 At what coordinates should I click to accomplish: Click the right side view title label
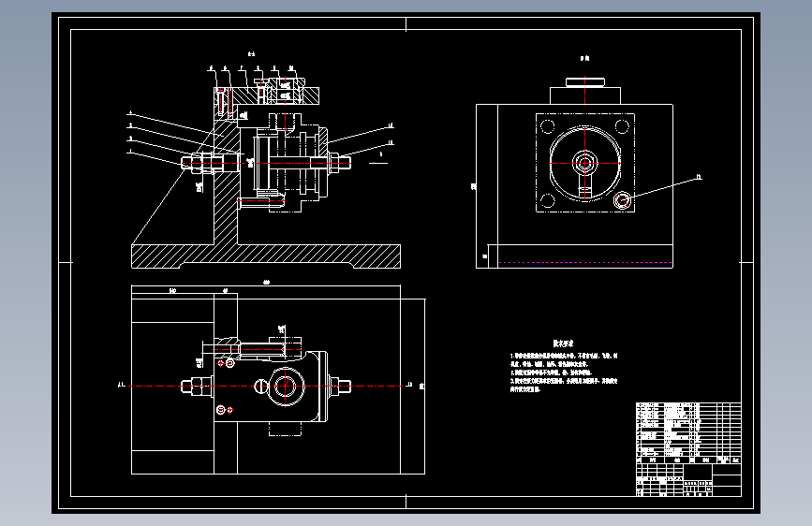584,59
